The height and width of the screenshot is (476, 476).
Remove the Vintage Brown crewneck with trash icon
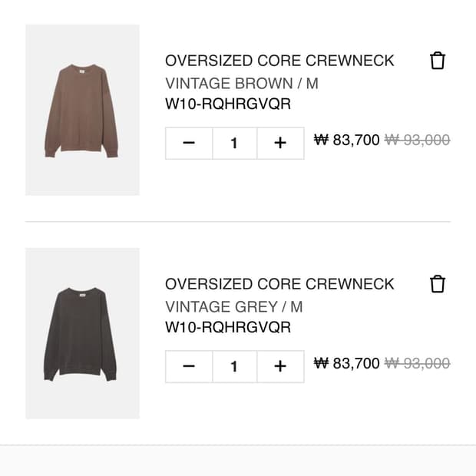coord(438,61)
